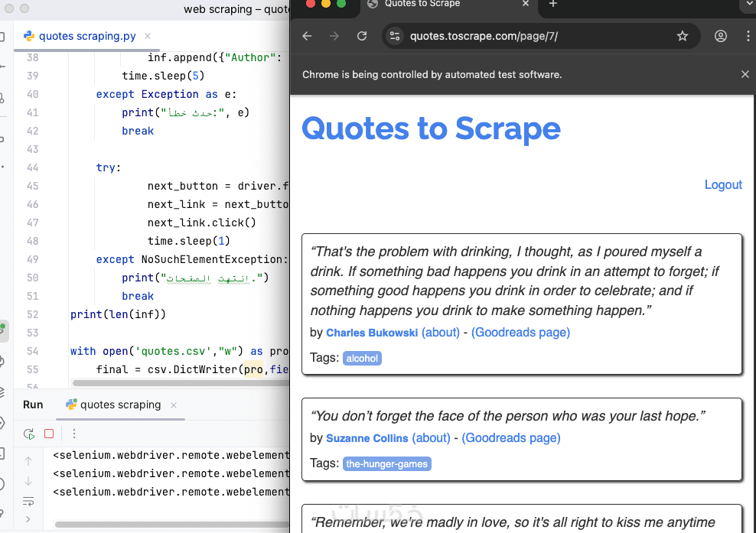Open Charles Bukowski's name link
The image size is (756, 533).
[x=373, y=333]
